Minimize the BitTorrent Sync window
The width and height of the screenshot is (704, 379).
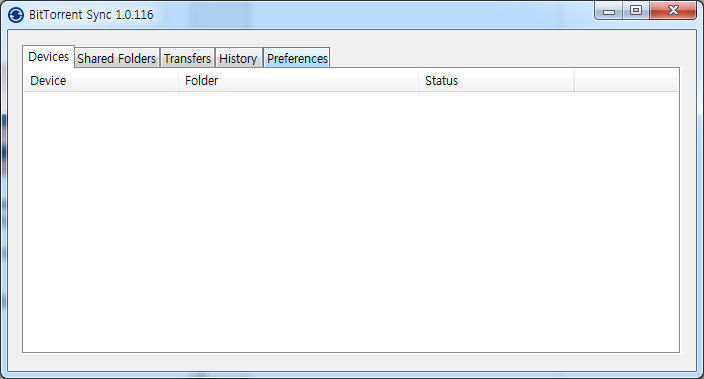pos(609,11)
